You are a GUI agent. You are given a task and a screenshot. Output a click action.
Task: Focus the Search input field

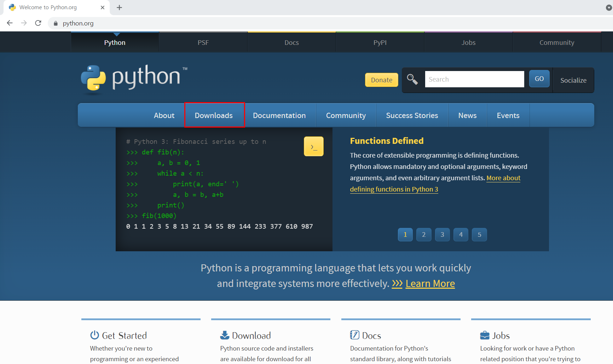(x=475, y=79)
